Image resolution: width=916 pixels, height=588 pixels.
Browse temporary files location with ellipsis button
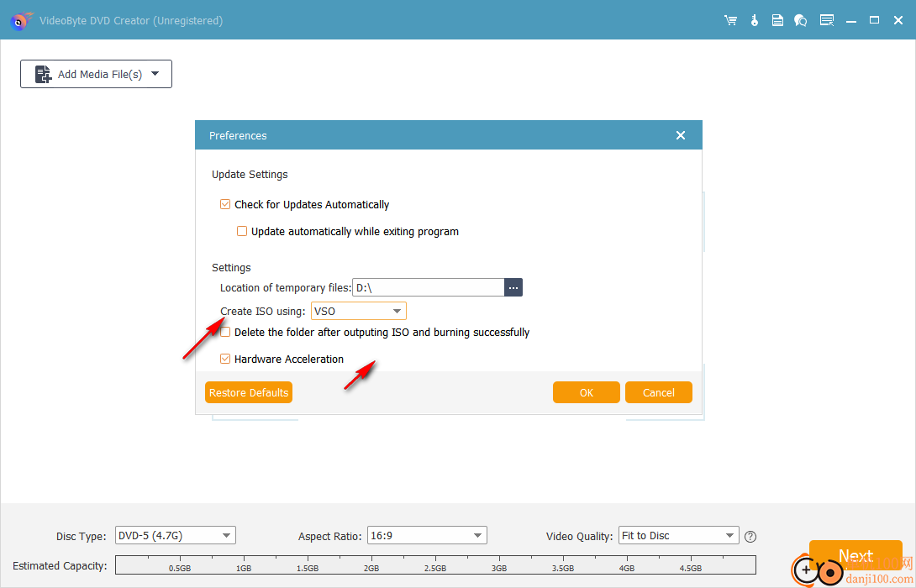pyautogui.click(x=513, y=288)
